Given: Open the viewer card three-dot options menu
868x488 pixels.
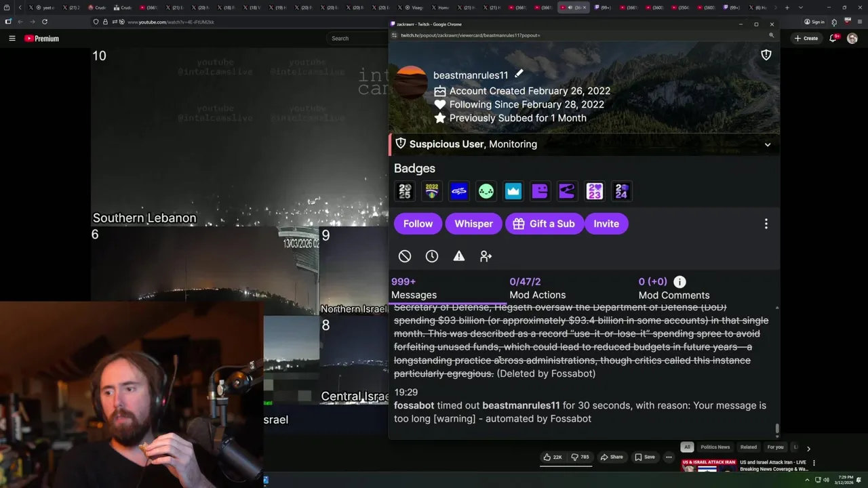Looking at the screenshot, I should tap(766, 224).
